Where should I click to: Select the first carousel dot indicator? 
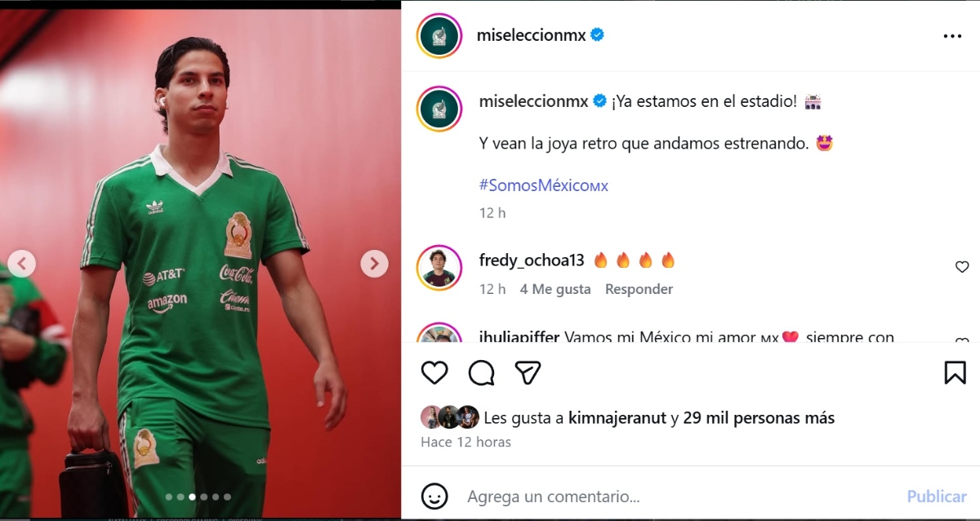[169, 497]
